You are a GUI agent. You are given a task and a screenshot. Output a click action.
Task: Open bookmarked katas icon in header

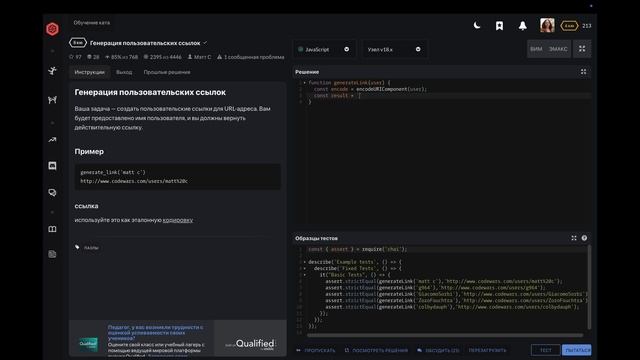[499, 26]
